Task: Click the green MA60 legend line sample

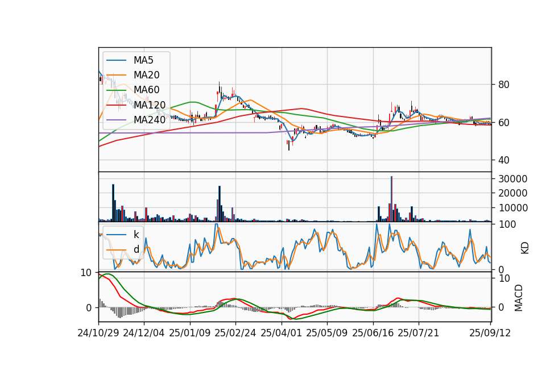Action: click(116, 90)
